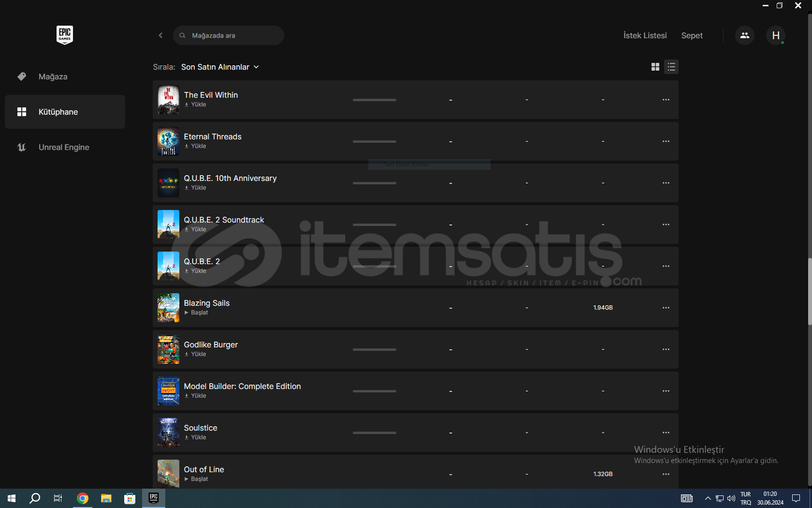The height and width of the screenshot is (508, 812).
Task: Click Yükle for Model Builder: Complete Edition
Action: click(195, 396)
